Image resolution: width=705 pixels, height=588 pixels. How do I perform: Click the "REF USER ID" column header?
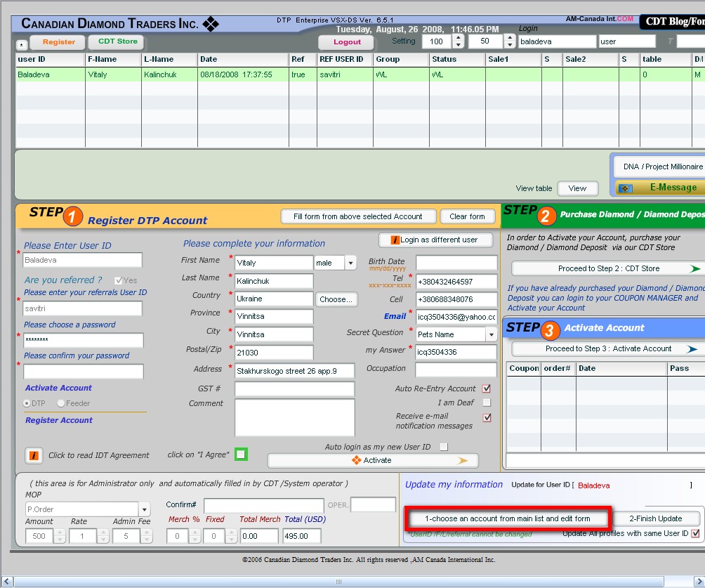click(x=345, y=60)
